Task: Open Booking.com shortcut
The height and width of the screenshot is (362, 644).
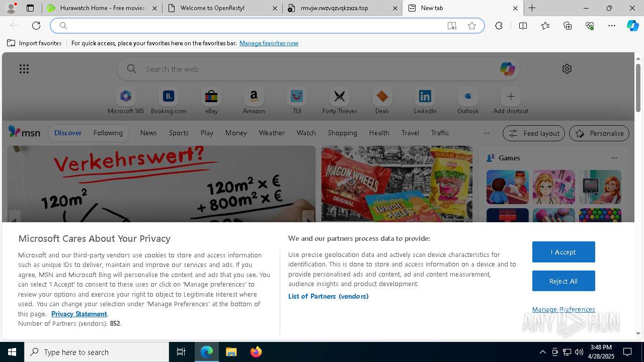Action: coord(169,101)
